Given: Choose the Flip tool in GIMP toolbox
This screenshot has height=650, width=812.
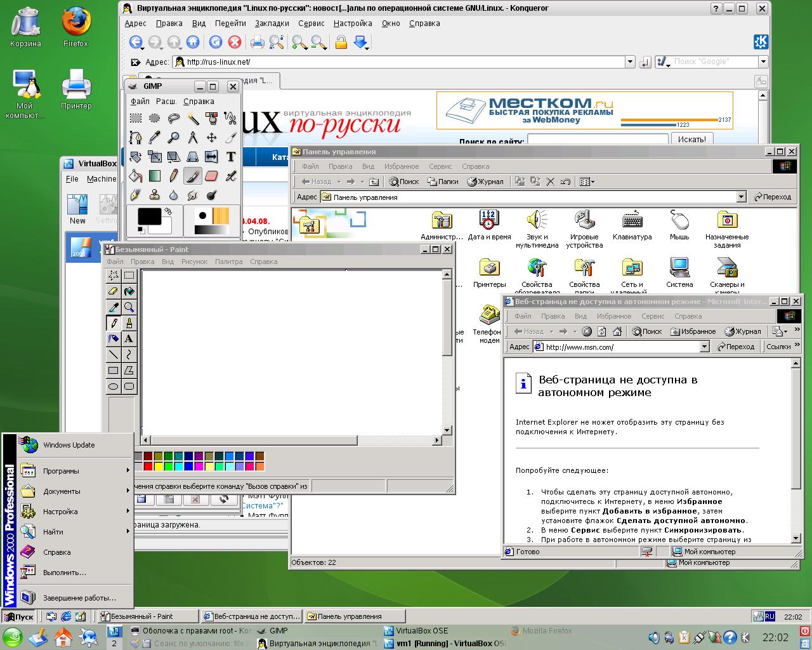Looking at the screenshot, I should coord(212,157).
